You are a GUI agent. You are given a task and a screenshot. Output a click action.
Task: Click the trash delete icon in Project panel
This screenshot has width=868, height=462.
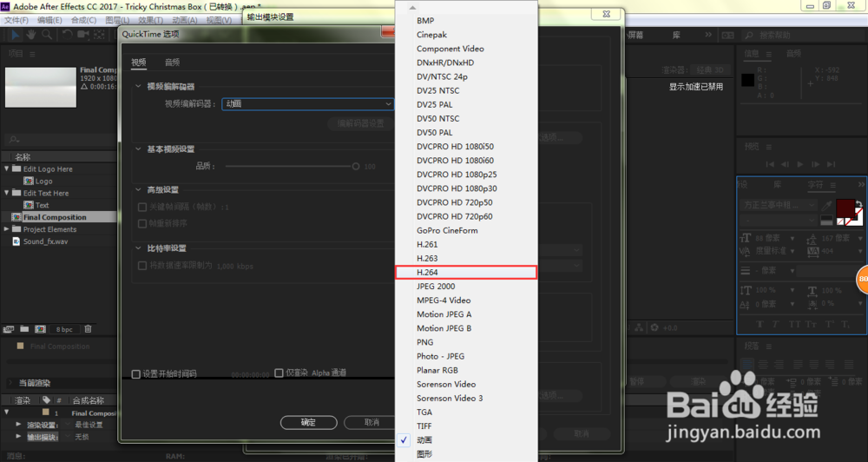click(x=88, y=329)
